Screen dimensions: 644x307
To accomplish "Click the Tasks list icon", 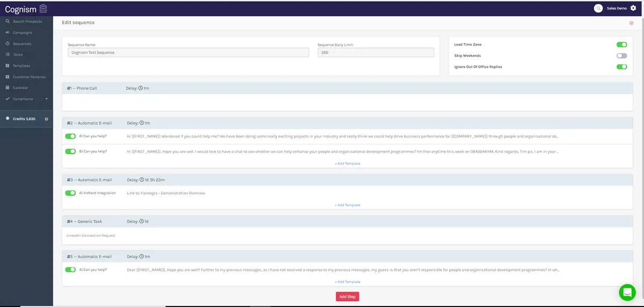I will 8,54.
